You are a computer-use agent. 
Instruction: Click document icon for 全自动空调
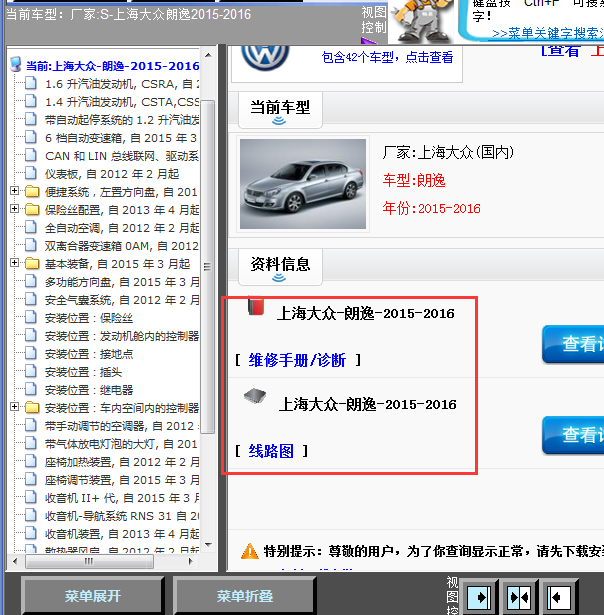point(31,227)
